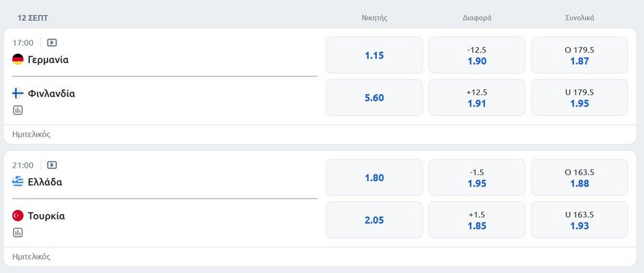This screenshot has height=273, width=644.
Task: Click the Germany flag icon
Action: 17,60
